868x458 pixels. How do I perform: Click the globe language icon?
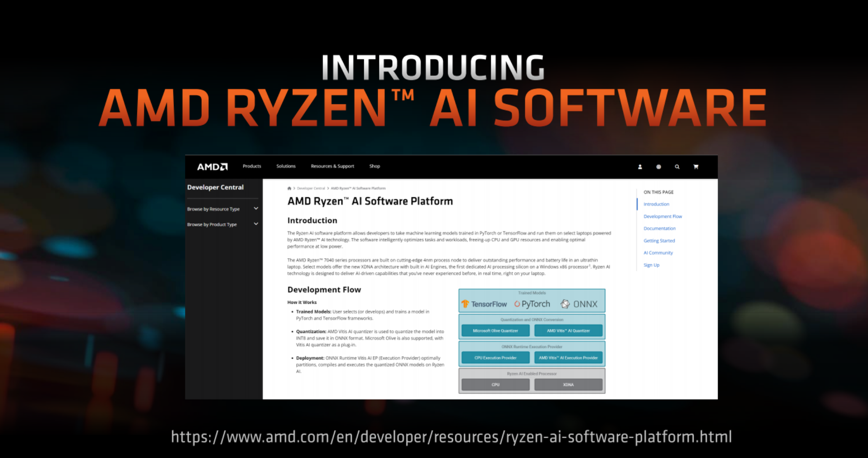(658, 167)
